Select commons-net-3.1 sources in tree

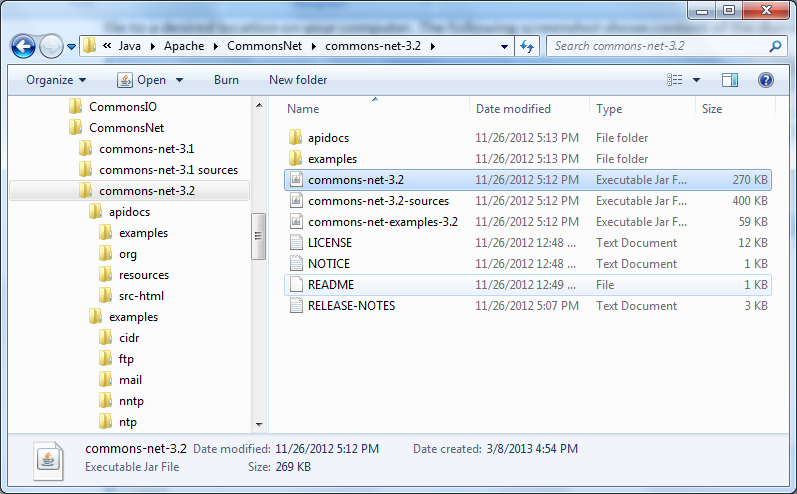tap(159, 170)
